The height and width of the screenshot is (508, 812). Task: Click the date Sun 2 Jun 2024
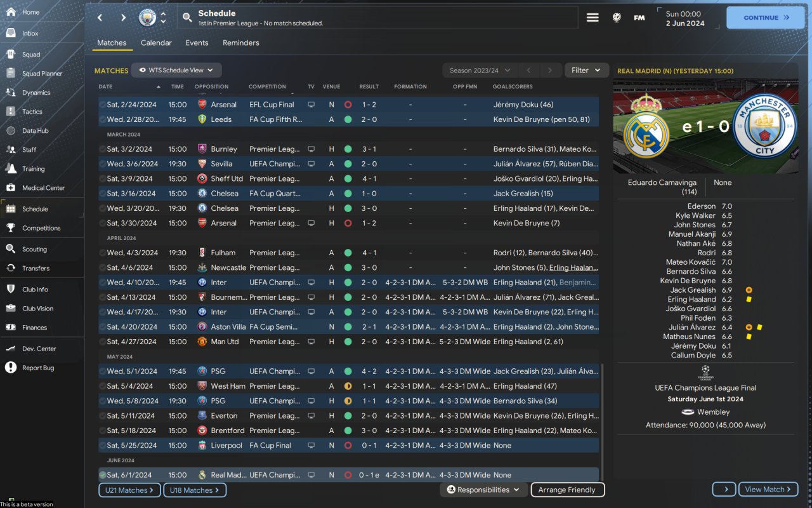685,18
